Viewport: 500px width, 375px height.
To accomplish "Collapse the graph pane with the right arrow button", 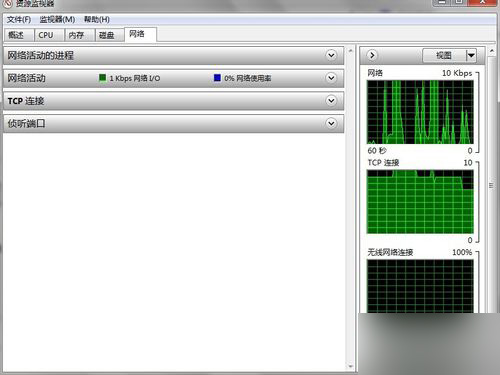I will 372,55.
